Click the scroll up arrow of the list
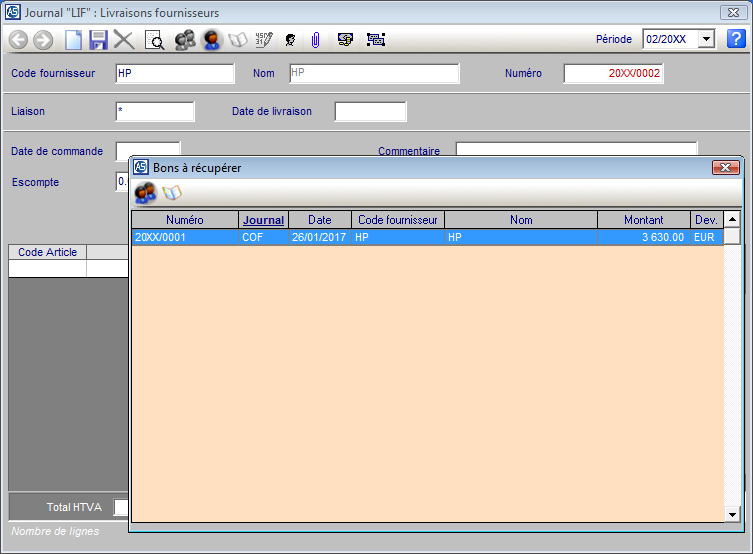This screenshot has height=554, width=753. (732, 220)
